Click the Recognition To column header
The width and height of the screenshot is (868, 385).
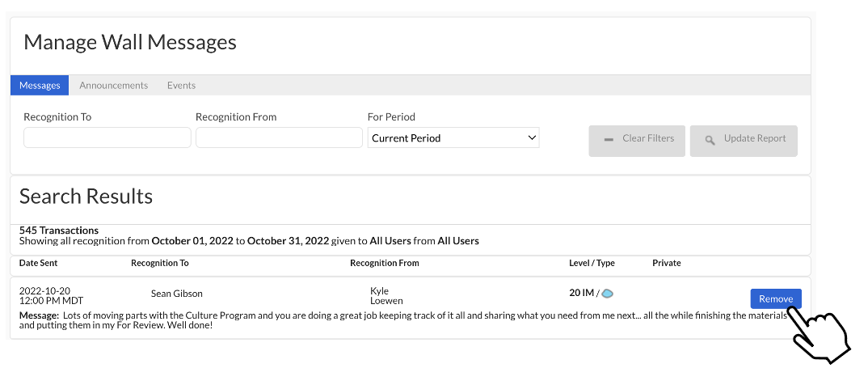(159, 263)
